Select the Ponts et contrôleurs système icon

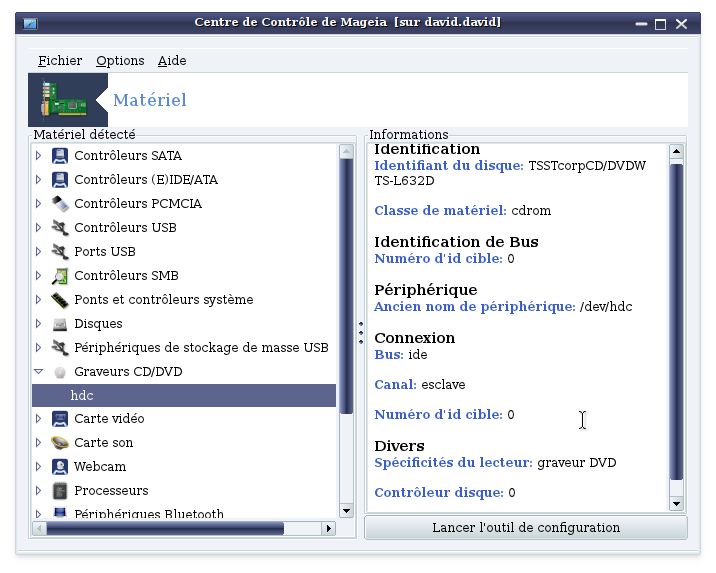click(x=60, y=300)
